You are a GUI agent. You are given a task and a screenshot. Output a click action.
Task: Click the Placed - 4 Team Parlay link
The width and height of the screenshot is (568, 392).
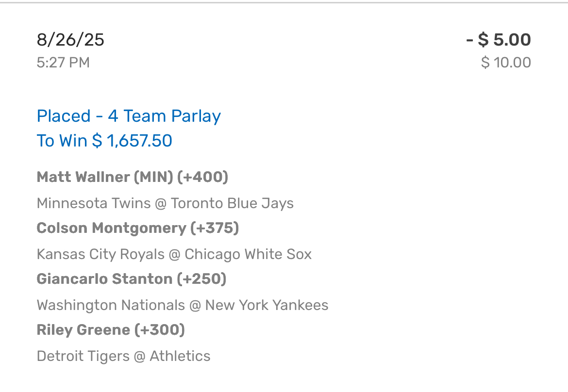pos(129,116)
